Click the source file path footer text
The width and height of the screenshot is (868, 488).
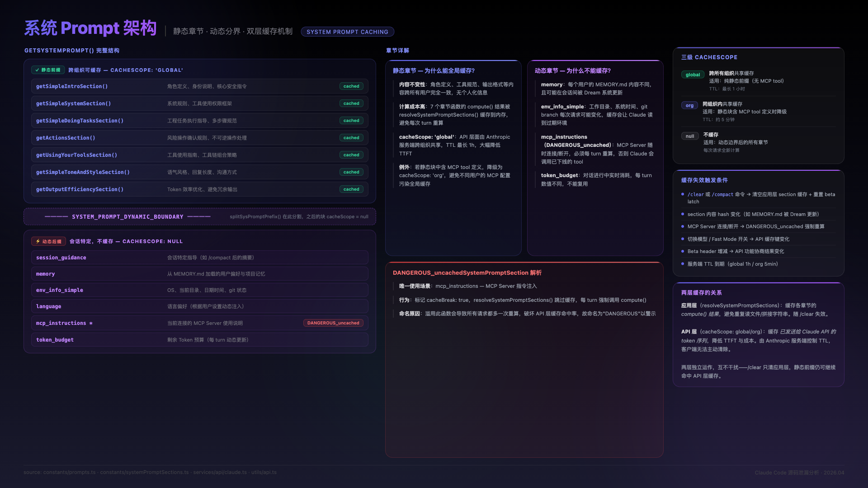click(150, 473)
